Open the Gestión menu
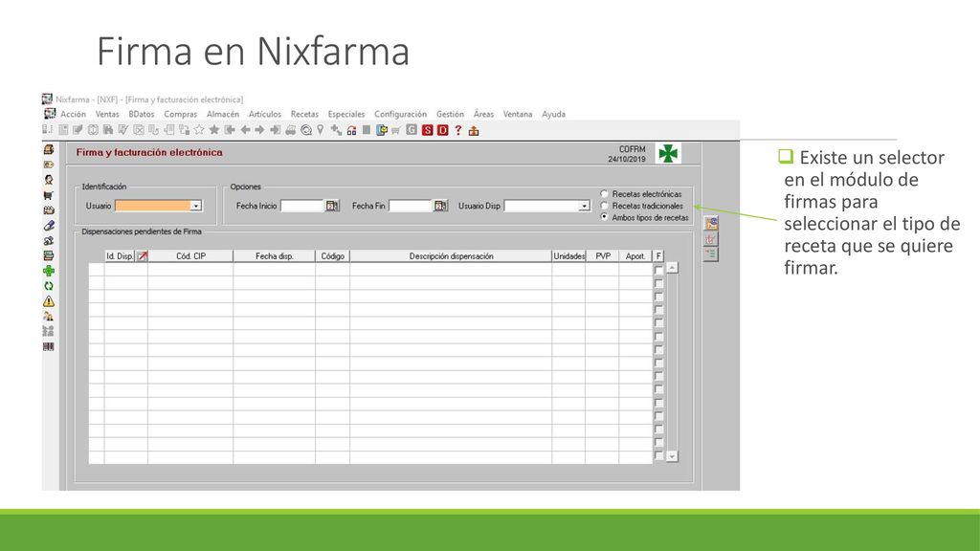 450,115
